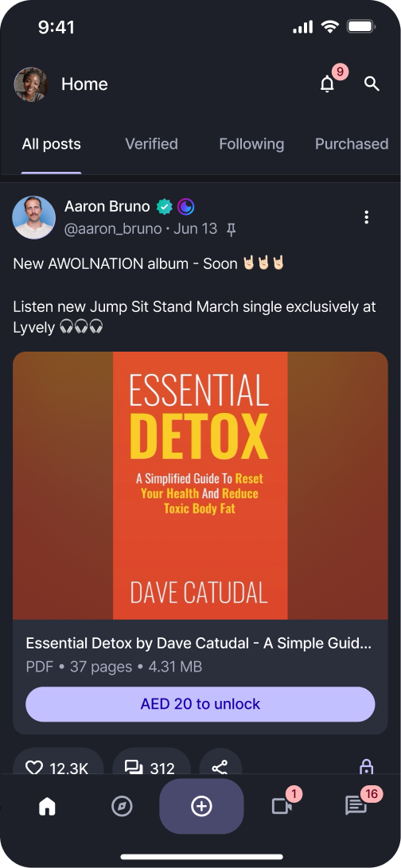Tap the teal verified badge beside Aaron Bruno
Image resolution: width=401 pixels, height=868 pixels.
coord(165,207)
